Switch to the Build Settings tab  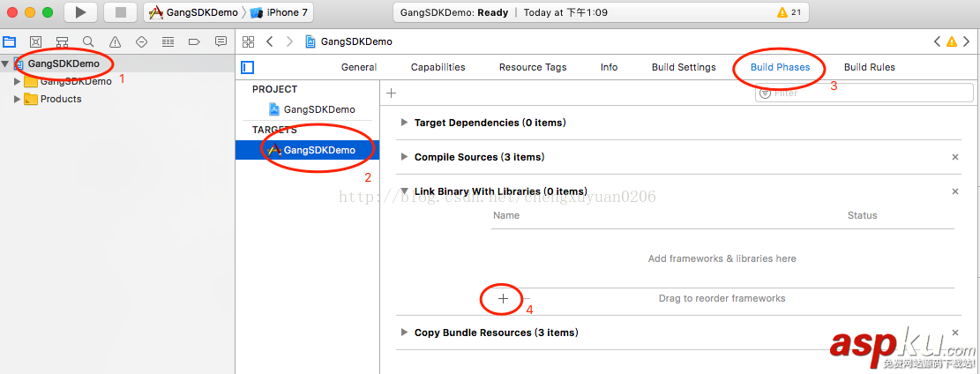(x=684, y=67)
